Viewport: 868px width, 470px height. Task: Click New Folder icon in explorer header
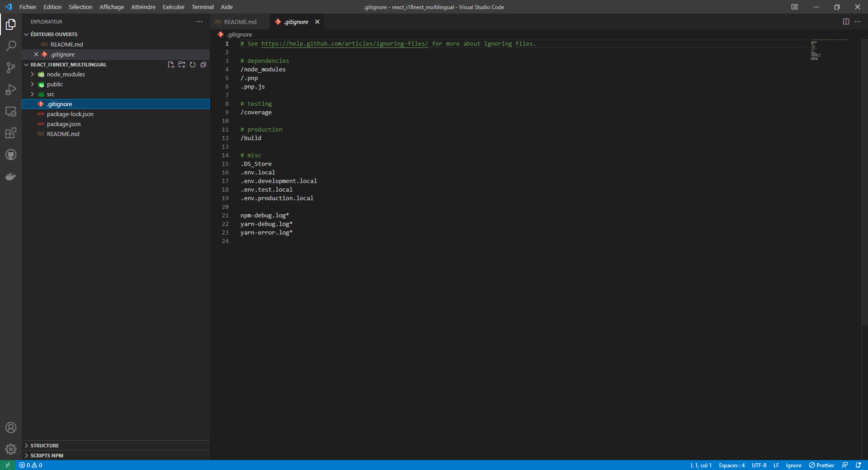tap(182, 65)
